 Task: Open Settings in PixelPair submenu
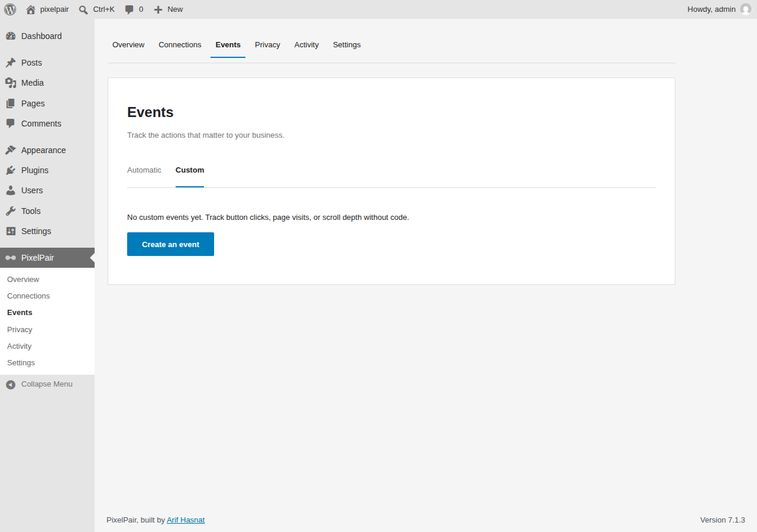click(x=21, y=363)
